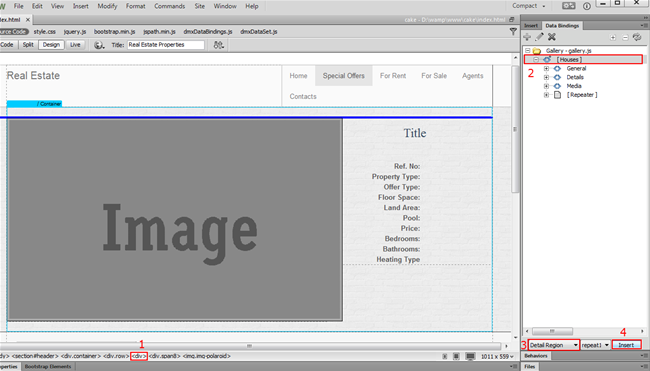Open the Detail Region dropdown

pos(553,345)
